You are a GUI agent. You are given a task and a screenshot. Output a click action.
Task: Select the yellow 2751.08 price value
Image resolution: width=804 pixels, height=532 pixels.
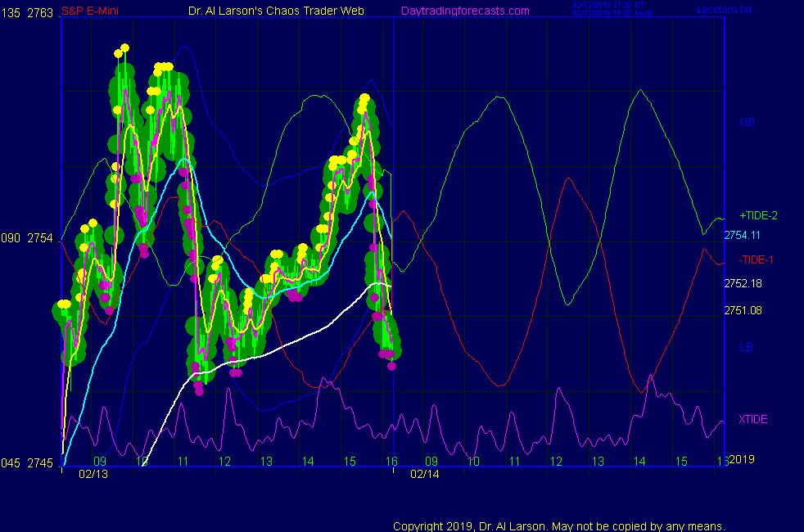pyautogui.click(x=743, y=310)
